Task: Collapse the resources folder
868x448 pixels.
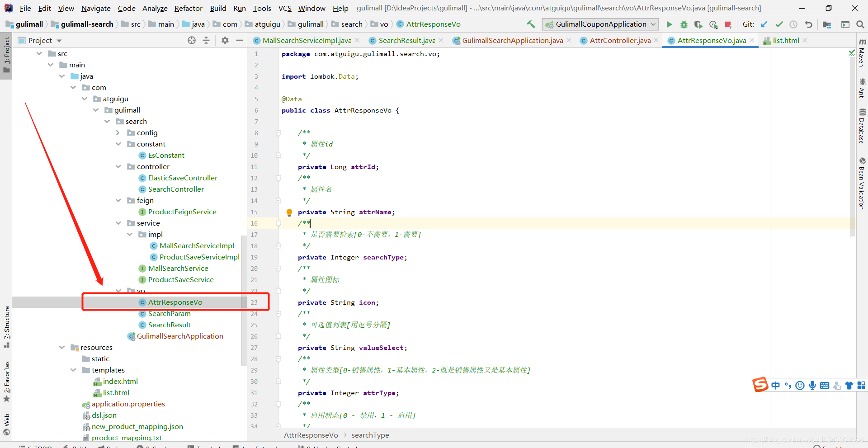Action: [x=62, y=347]
